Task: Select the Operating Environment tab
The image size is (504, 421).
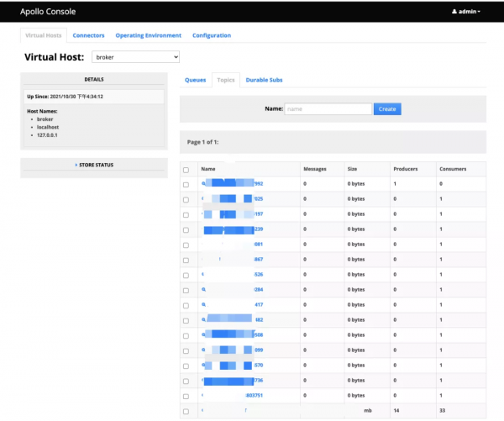Action: tap(148, 35)
